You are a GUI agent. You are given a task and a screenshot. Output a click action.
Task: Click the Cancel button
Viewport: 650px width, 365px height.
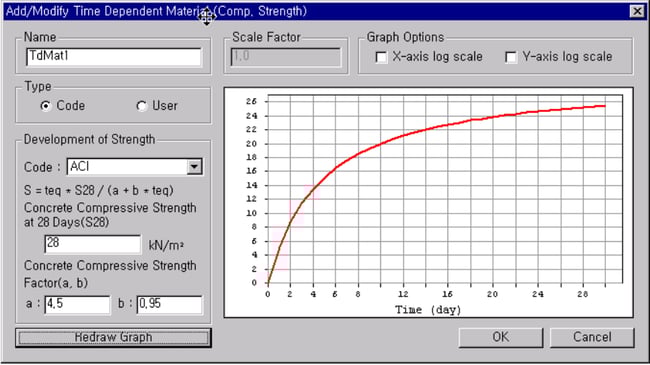point(592,337)
